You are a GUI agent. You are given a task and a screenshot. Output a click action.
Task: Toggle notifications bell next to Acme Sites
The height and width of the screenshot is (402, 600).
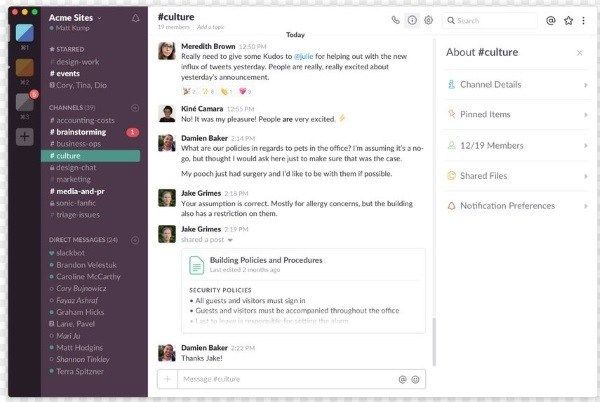[x=135, y=18]
